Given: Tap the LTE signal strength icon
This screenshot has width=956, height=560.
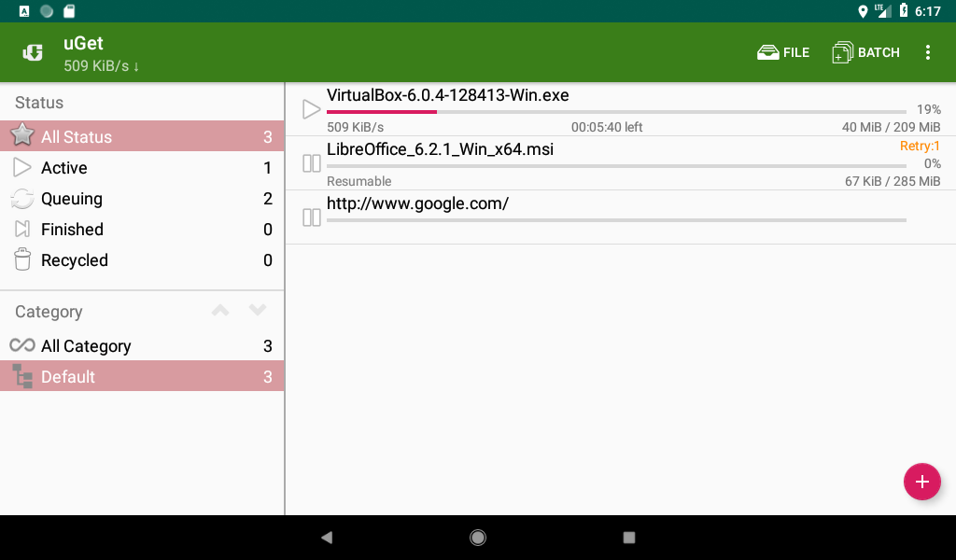Looking at the screenshot, I should (883, 11).
